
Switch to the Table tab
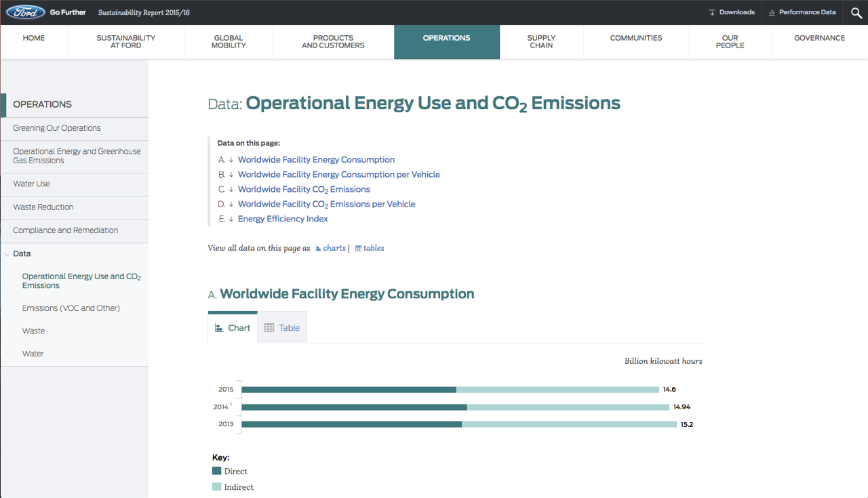coord(282,328)
